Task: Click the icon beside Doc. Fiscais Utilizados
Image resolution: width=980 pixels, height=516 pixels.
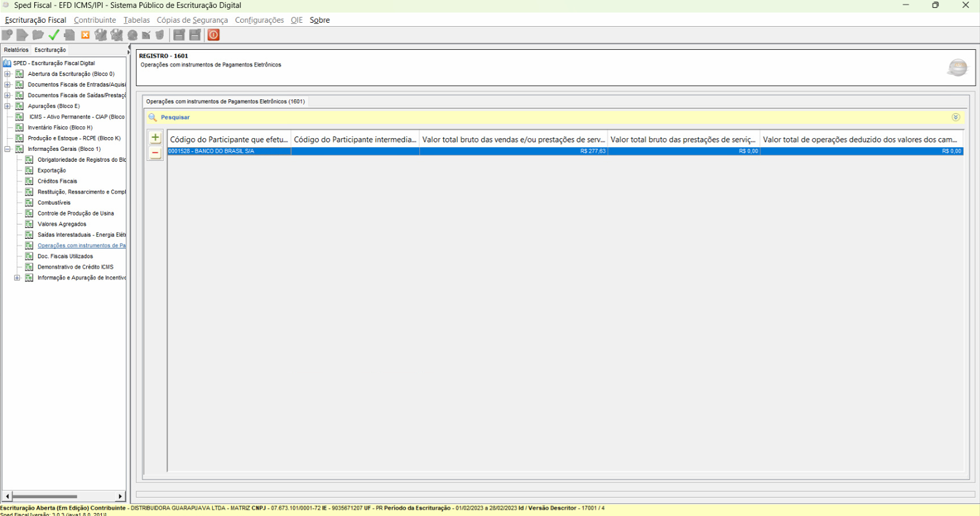Action: pos(29,256)
